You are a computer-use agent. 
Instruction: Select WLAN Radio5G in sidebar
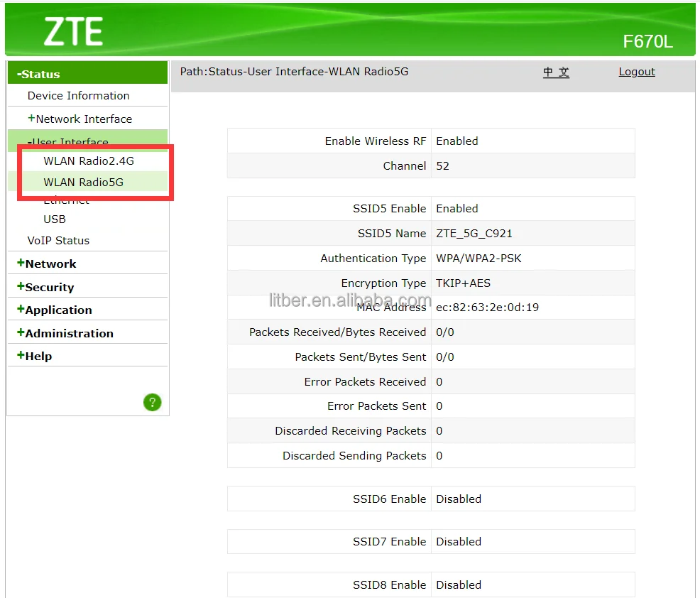[83, 182]
